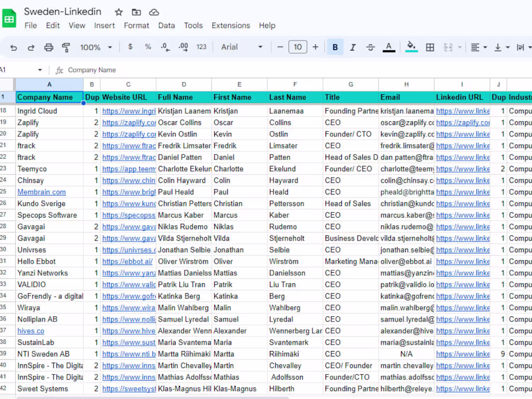532x399 pixels.
Task: Expand the Arial font dropdown
Action: point(242,47)
